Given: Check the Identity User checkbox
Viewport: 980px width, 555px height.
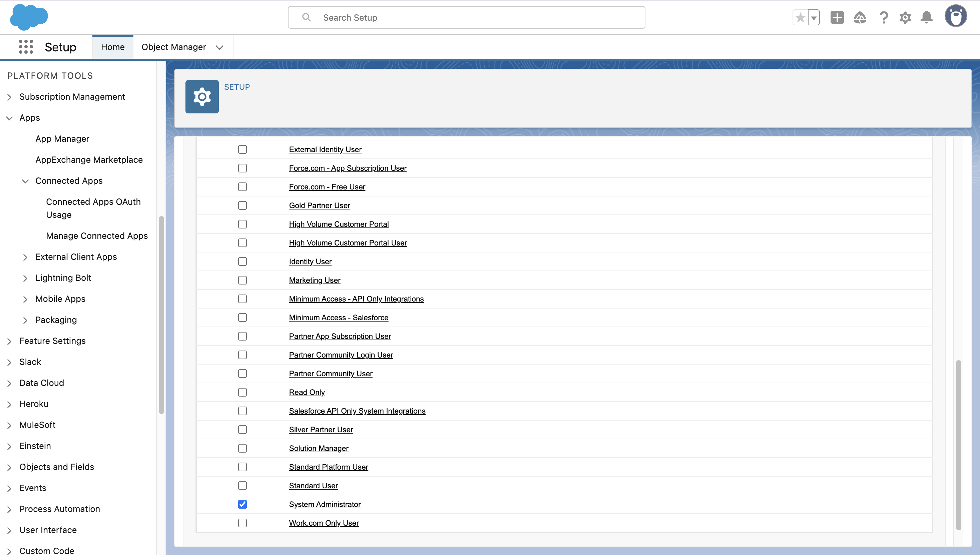Looking at the screenshot, I should (x=242, y=261).
